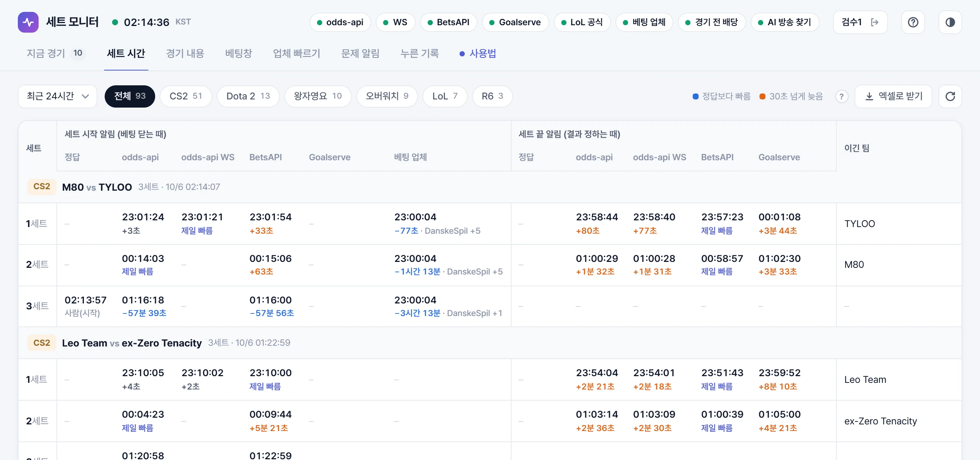The image size is (980, 460).
Task: Open the 업체 빠르기 tab
Action: pos(296,53)
